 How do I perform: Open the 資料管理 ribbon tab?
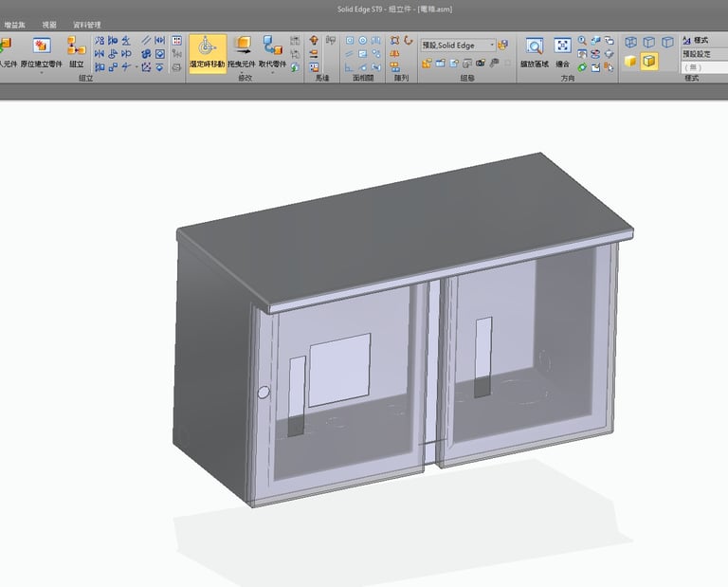87,25
